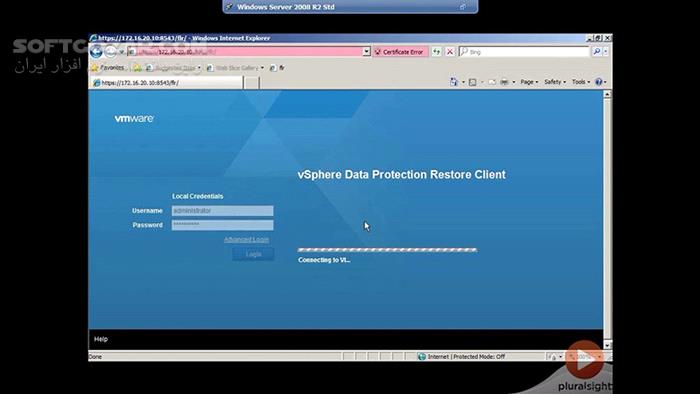Click the Done status bar text

[95, 357]
